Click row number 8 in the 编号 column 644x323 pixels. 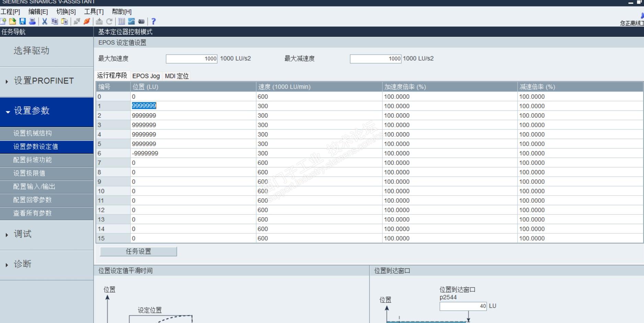click(x=113, y=172)
